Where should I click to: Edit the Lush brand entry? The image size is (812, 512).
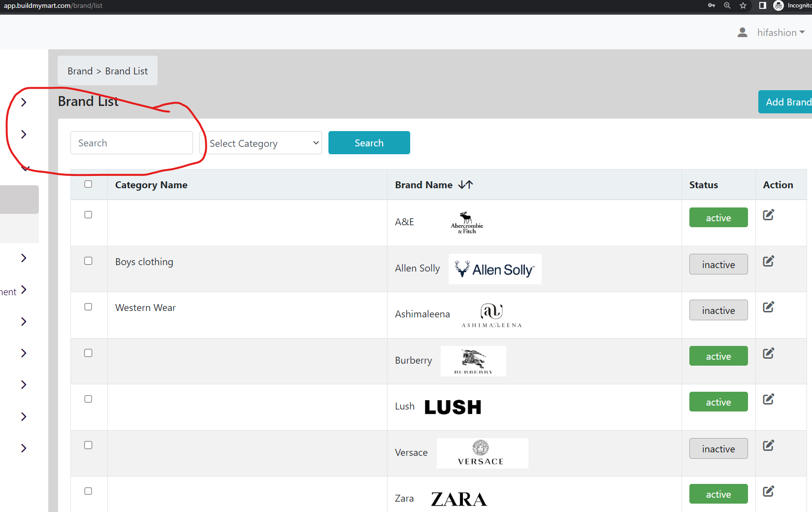768,399
